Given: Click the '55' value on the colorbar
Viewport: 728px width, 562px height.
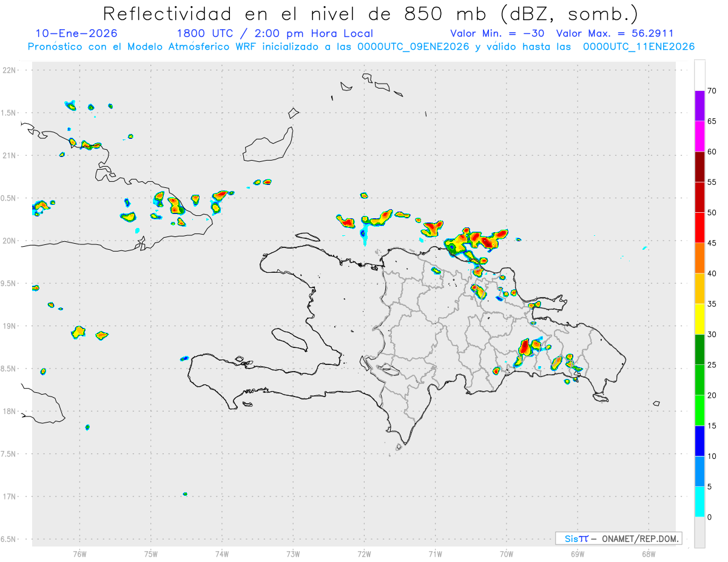Looking at the screenshot, I should pyautogui.click(x=712, y=182).
